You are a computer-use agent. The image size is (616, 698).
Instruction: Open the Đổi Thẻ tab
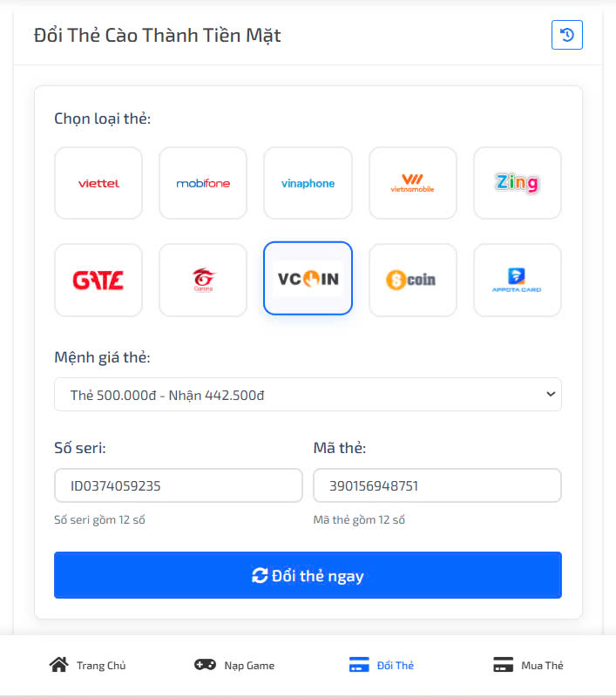pos(382,665)
